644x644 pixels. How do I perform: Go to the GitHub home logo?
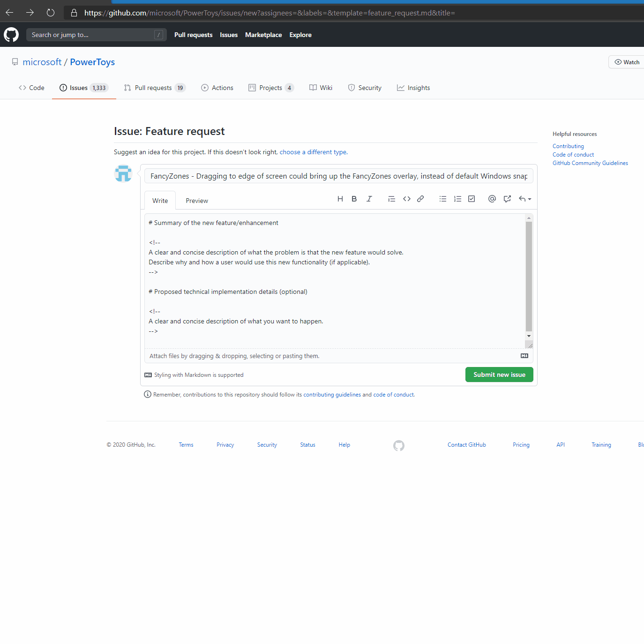[11, 35]
